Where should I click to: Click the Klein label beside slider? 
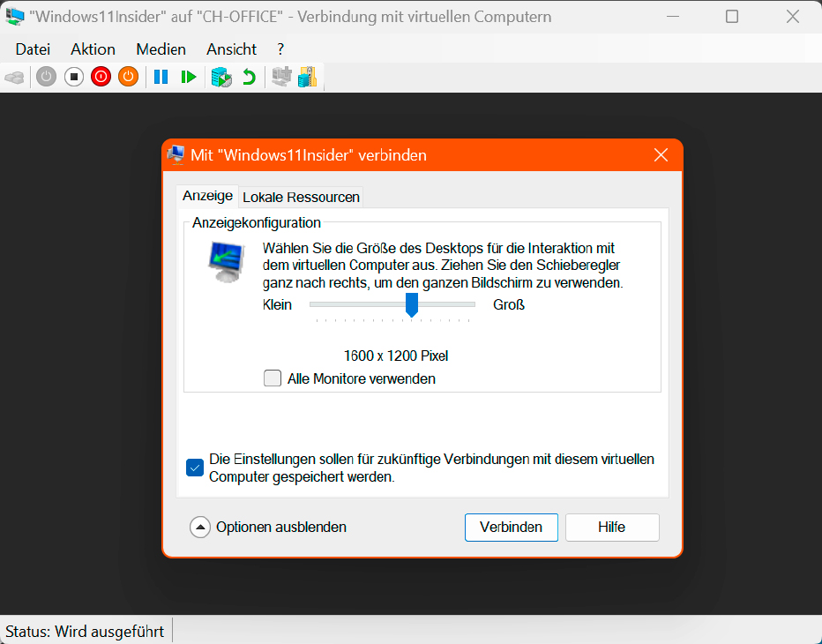coord(277,304)
